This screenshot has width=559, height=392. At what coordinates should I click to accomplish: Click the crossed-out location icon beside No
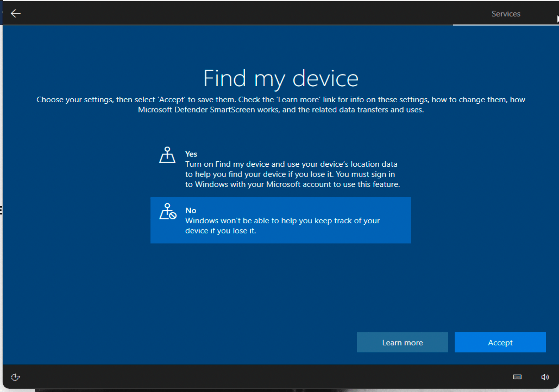point(168,211)
